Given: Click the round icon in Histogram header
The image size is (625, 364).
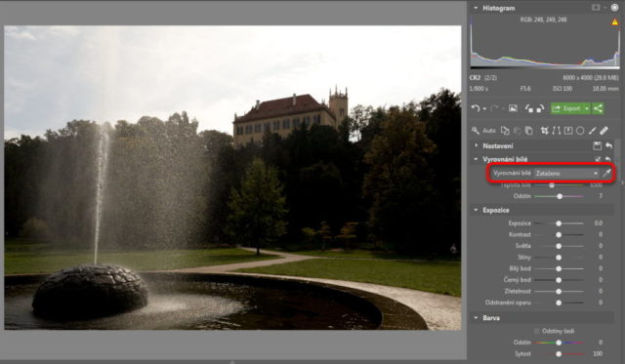Looking at the screenshot, I should [x=614, y=8].
